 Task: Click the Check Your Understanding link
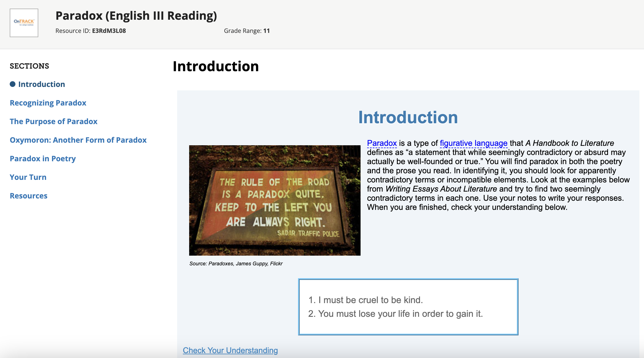pos(230,350)
